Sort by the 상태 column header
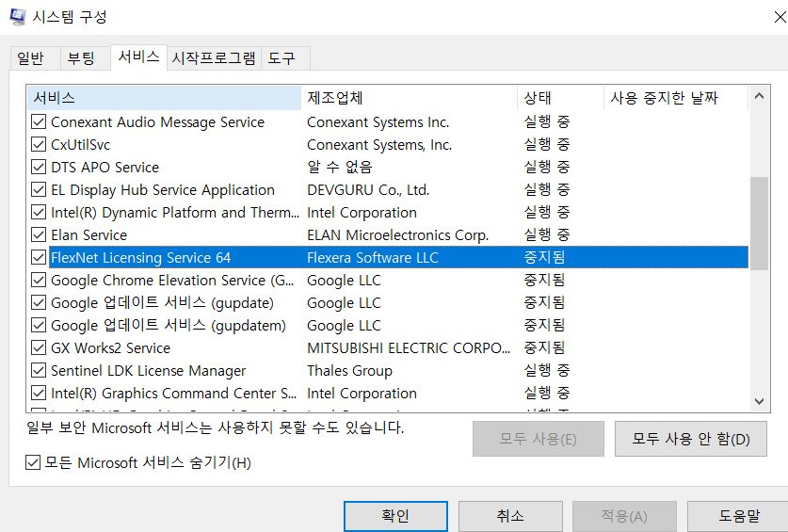This screenshot has height=532, width=788. (560, 98)
